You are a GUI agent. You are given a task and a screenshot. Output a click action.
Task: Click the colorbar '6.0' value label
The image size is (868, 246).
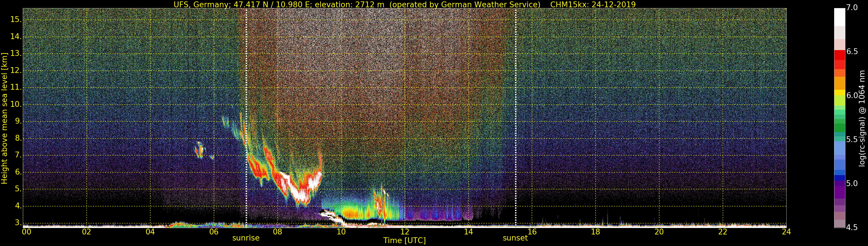(x=852, y=96)
